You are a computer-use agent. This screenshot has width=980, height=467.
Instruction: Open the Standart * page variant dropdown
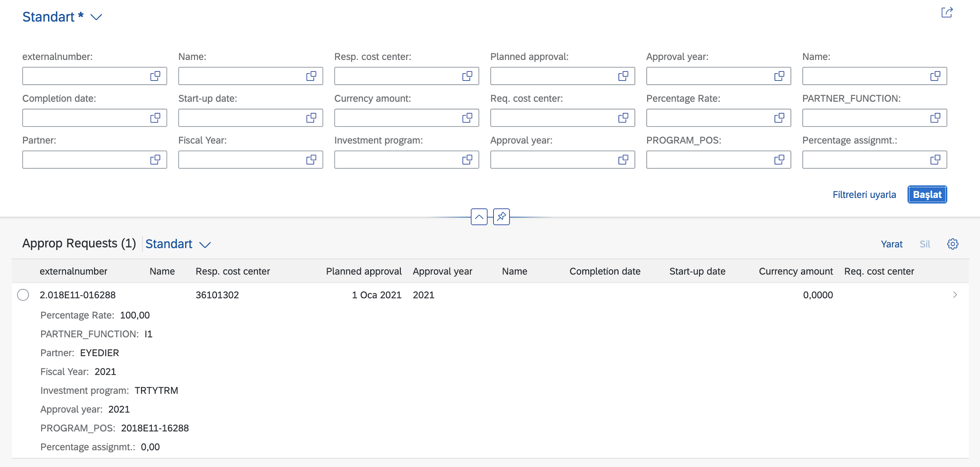96,17
